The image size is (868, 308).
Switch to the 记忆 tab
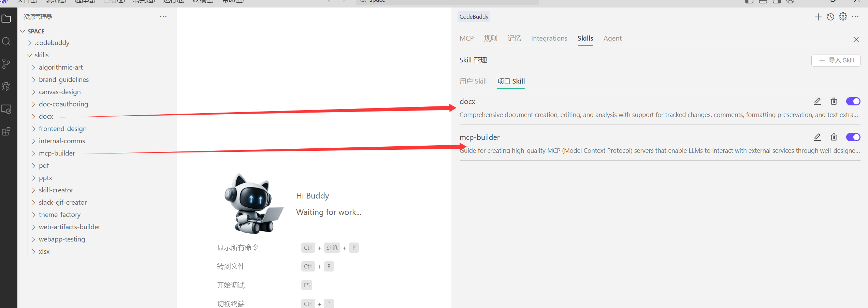tap(514, 38)
